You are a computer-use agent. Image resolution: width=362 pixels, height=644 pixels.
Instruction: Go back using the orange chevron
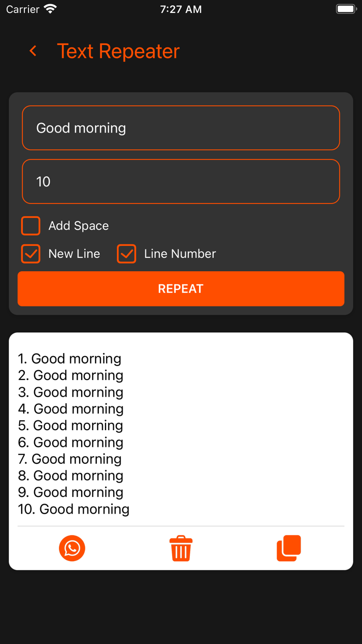tap(33, 51)
